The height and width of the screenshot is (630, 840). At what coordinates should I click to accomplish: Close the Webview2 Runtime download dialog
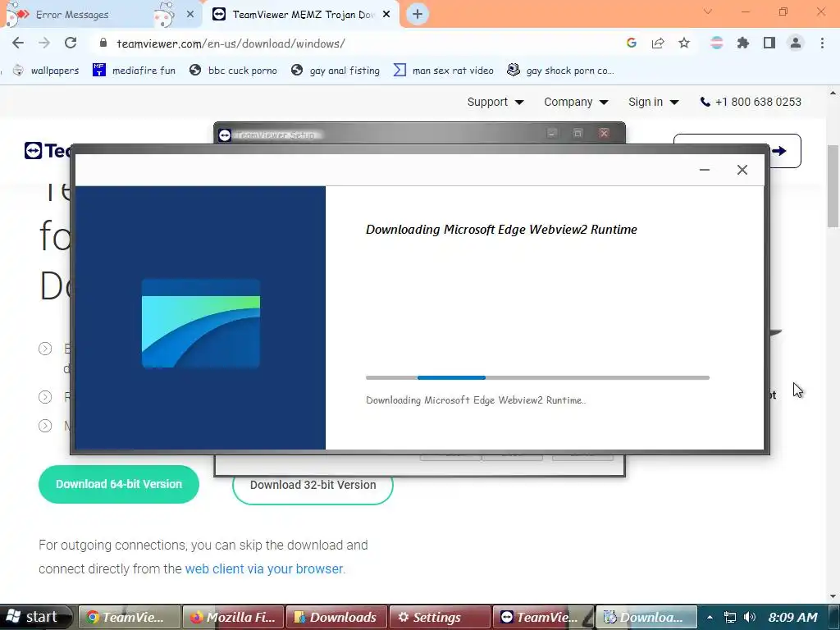click(742, 170)
